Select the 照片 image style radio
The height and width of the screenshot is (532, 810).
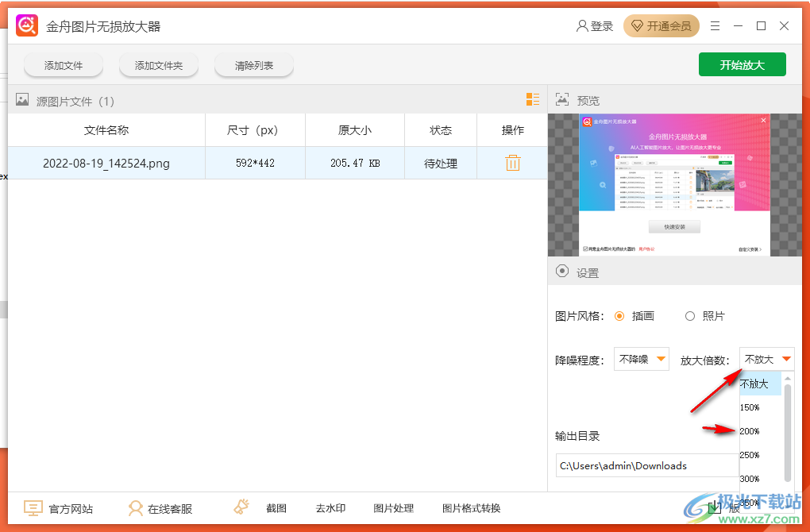pos(690,316)
